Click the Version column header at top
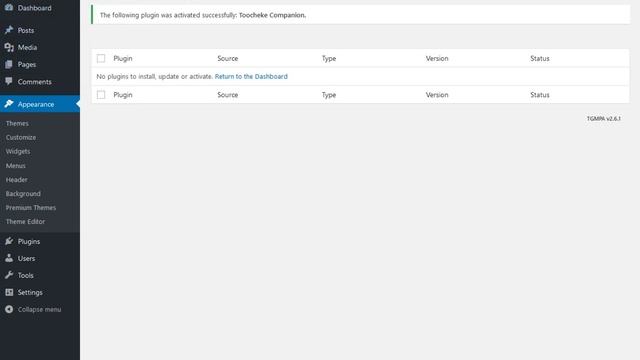This screenshot has width=640, height=360. 437,58
